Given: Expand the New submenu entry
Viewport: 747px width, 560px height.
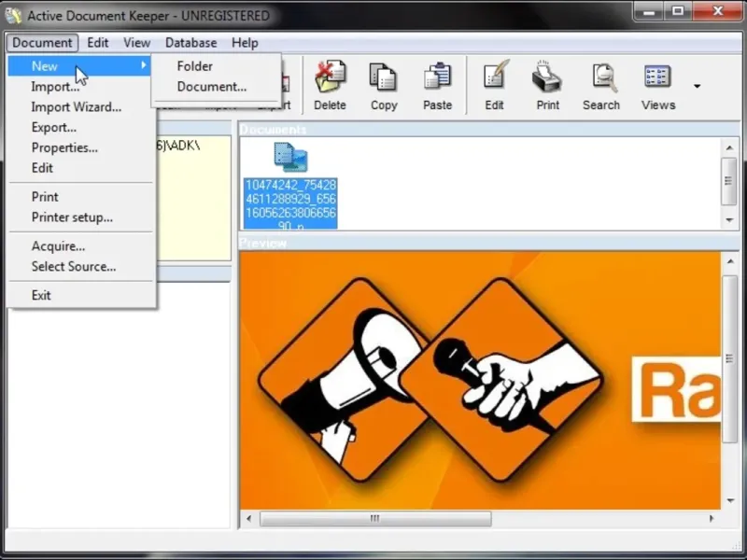Looking at the screenshot, I should click(79, 65).
